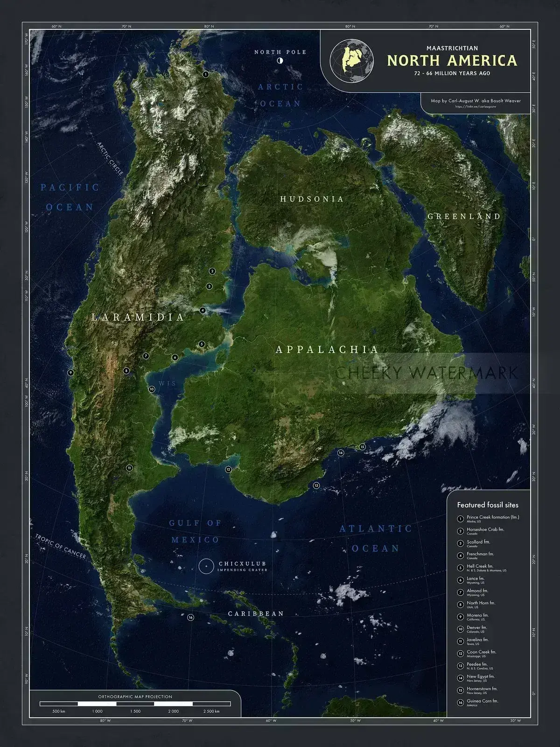Viewport: 560px width, 747px height.
Task: Click map marker 1 near northern Laramidia
Action: coord(205,74)
